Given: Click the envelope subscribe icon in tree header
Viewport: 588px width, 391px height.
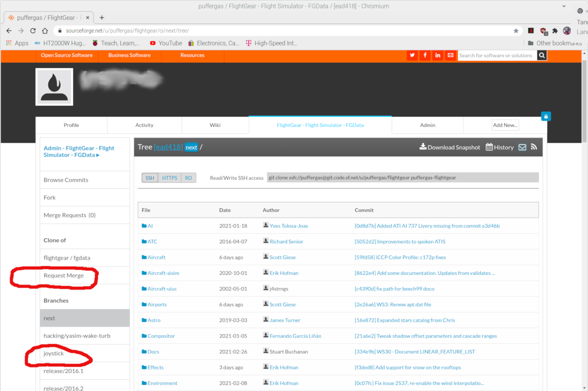Looking at the screenshot, I should [522, 147].
